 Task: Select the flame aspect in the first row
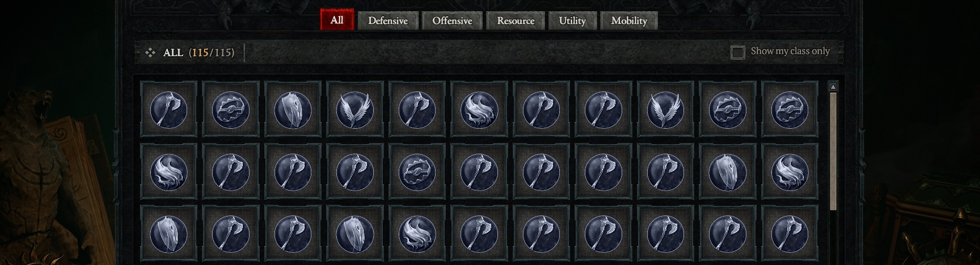click(479, 109)
